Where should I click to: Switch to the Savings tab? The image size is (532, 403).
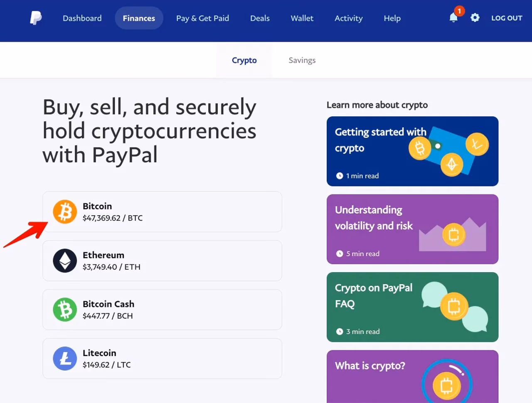coord(302,60)
